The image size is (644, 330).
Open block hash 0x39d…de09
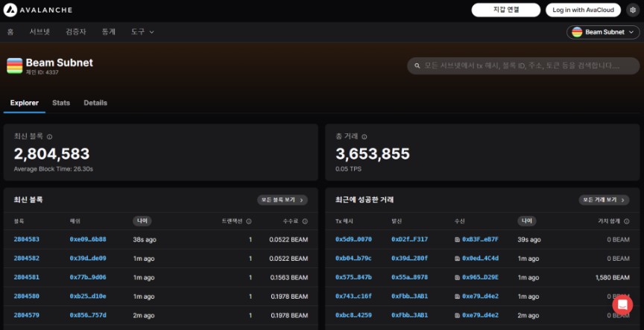88,258
